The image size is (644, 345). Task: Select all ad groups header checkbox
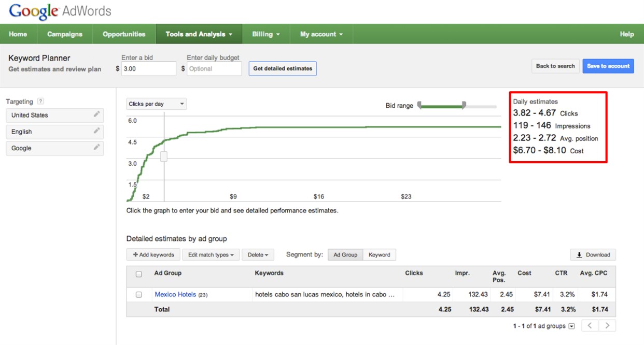138,274
